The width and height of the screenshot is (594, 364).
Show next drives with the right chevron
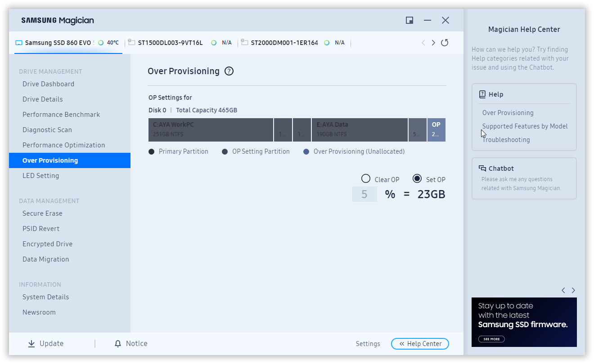point(433,43)
